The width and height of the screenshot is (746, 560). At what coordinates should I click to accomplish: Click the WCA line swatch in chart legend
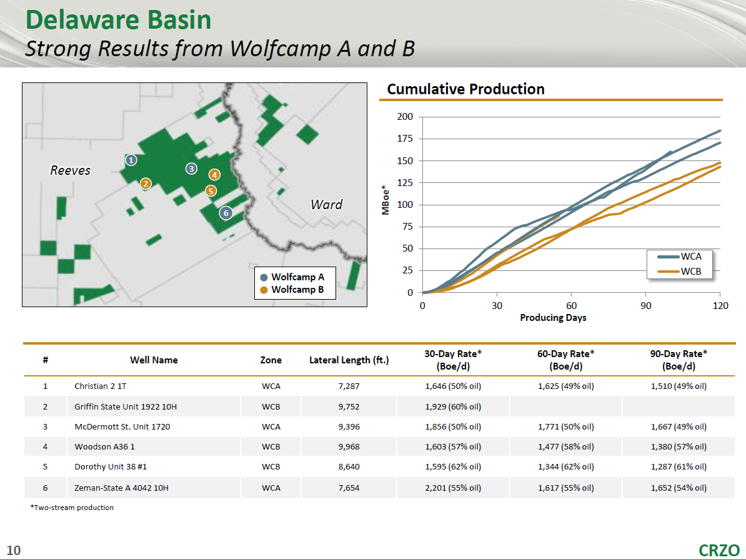[x=667, y=257]
